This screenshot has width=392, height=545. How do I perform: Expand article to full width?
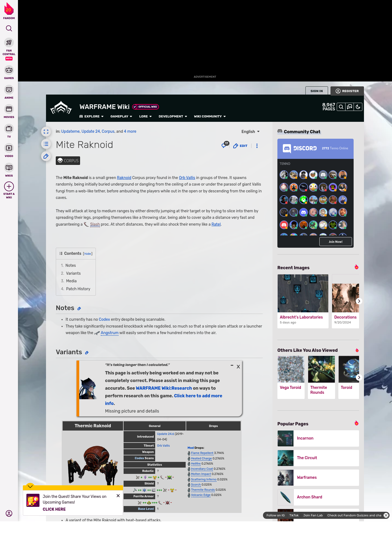tap(46, 132)
